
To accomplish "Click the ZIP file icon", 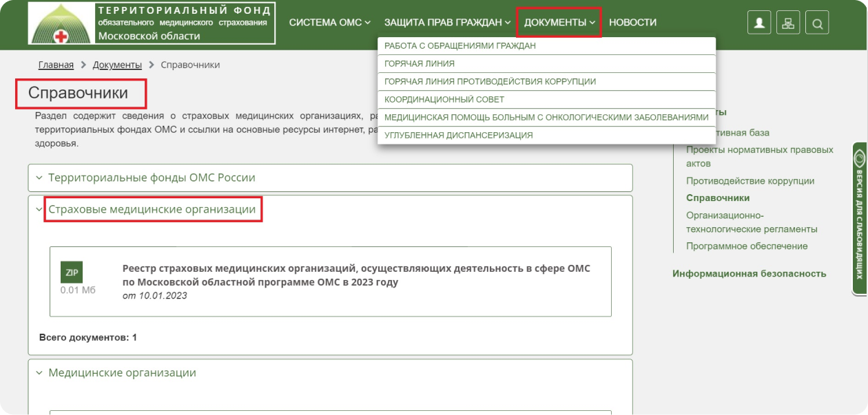I will 72,273.
